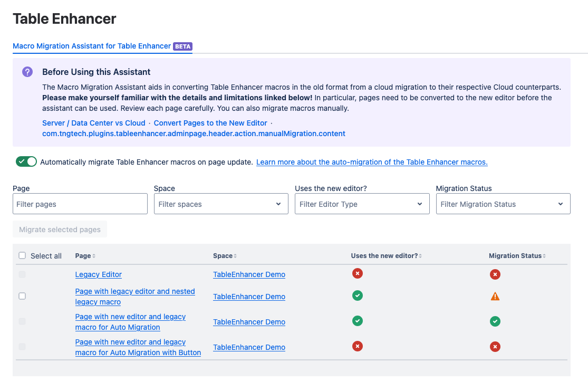Click the purple question mark help icon
This screenshot has height=391, width=588.
[x=27, y=72]
